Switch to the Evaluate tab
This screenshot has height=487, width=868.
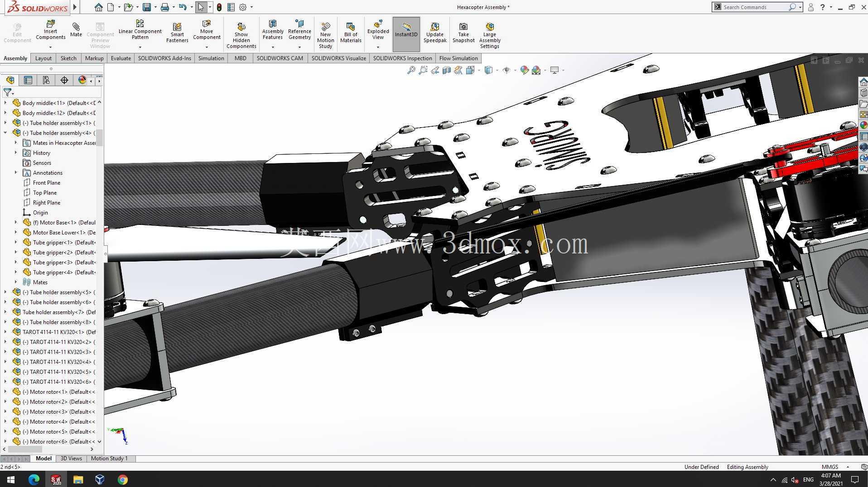pyautogui.click(x=121, y=58)
